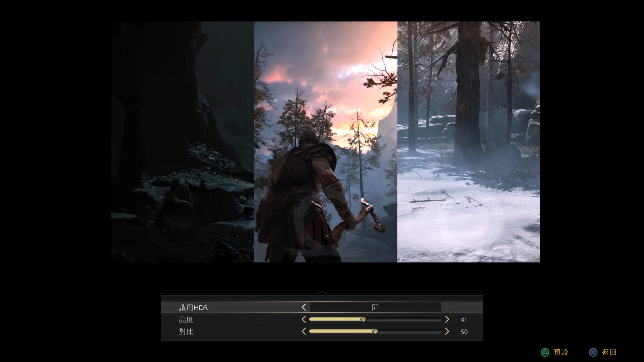This screenshot has height=362, width=644.
Task: Click the brightness value 41
Action: tap(464, 320)
